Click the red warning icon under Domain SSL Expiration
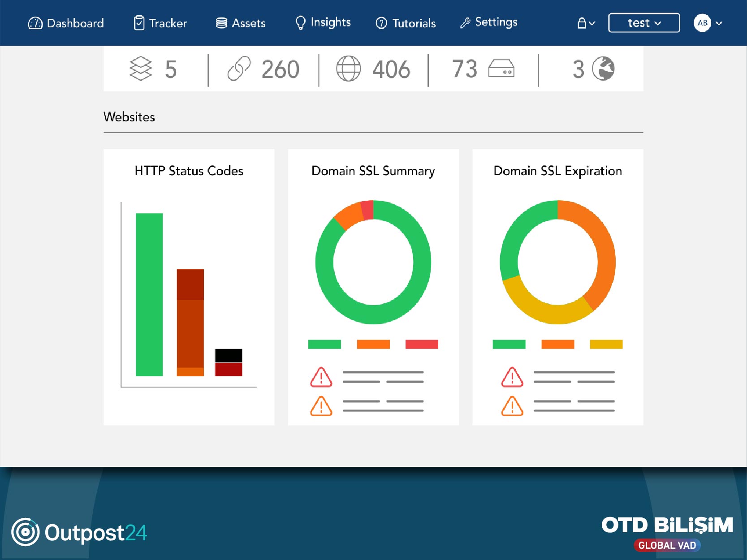 click(512, 377)
